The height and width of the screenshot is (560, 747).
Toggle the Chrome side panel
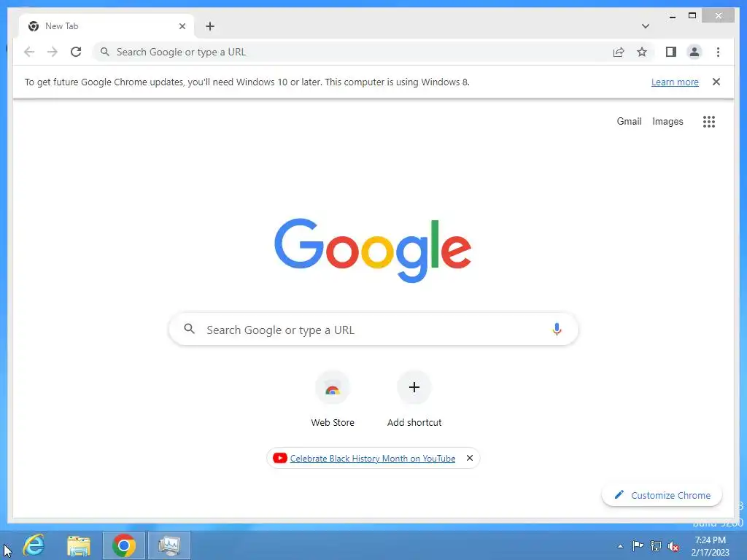tap(671, 52)
